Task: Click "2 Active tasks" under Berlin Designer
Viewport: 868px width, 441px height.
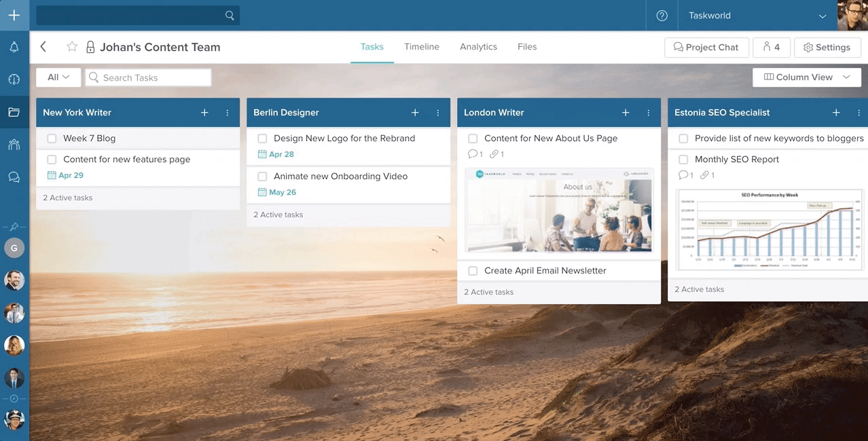Action: pos(278,215)
